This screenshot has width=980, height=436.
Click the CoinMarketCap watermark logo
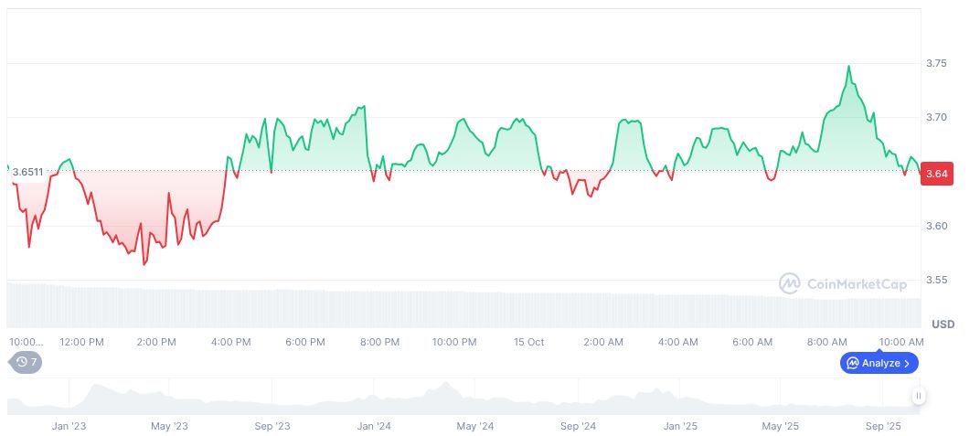[x=790, y=284]
